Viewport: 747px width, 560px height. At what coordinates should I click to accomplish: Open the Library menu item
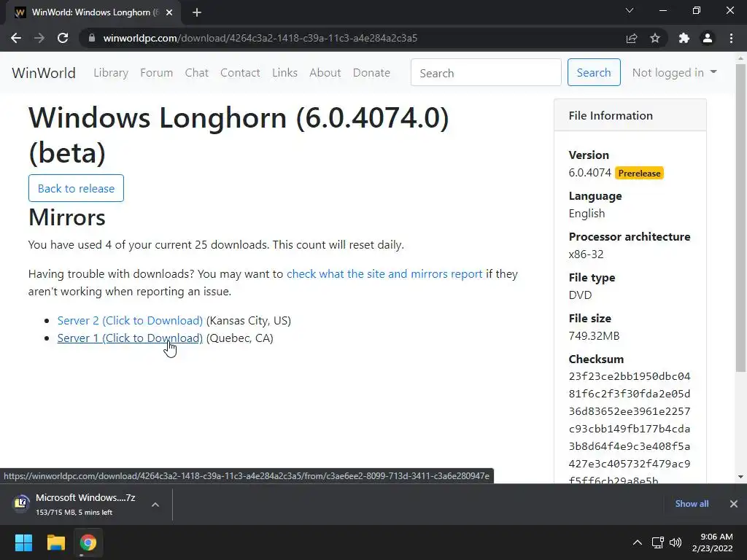(x=111, y=73)
